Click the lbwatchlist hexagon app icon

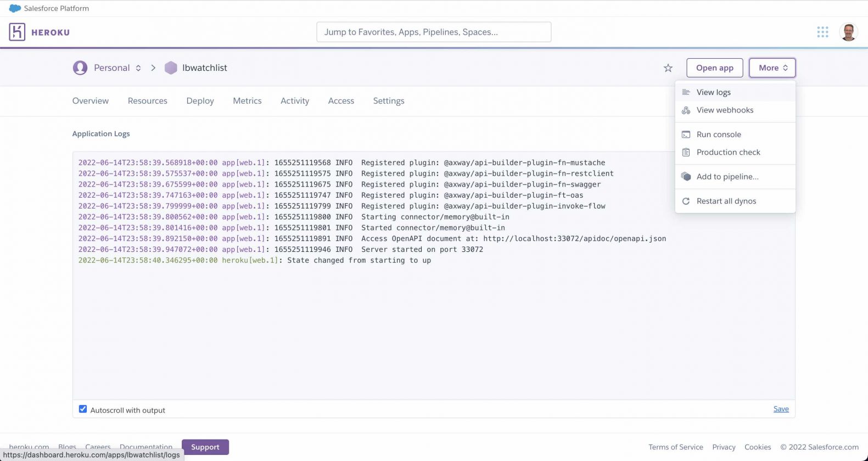click(171, 68)
